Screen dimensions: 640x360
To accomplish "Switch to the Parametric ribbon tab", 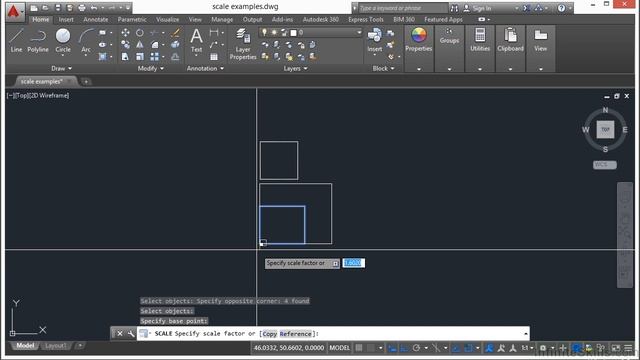I will coord(132,19).
